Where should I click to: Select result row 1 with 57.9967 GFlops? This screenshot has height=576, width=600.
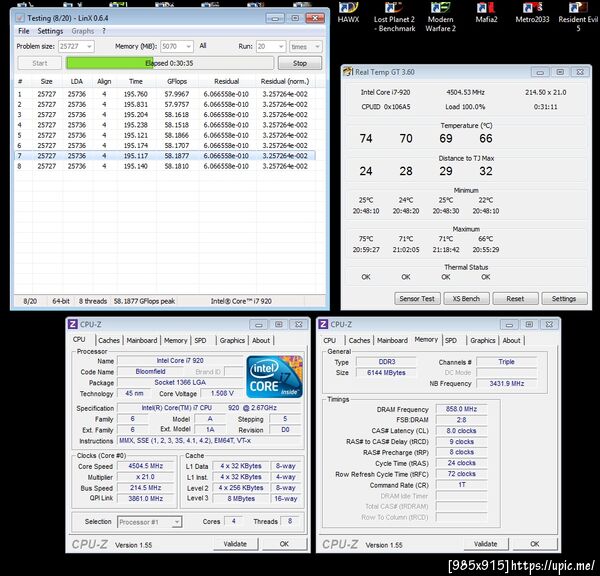click(165, 94)
